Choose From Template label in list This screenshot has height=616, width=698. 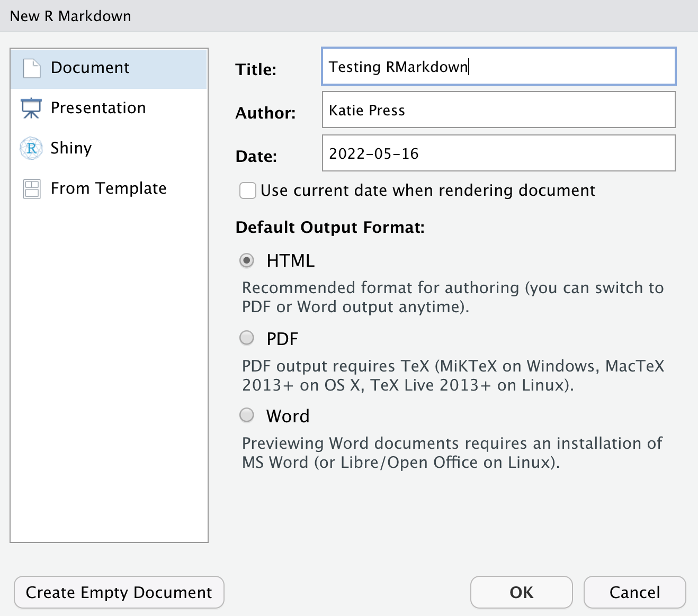[x=109, y=188]
